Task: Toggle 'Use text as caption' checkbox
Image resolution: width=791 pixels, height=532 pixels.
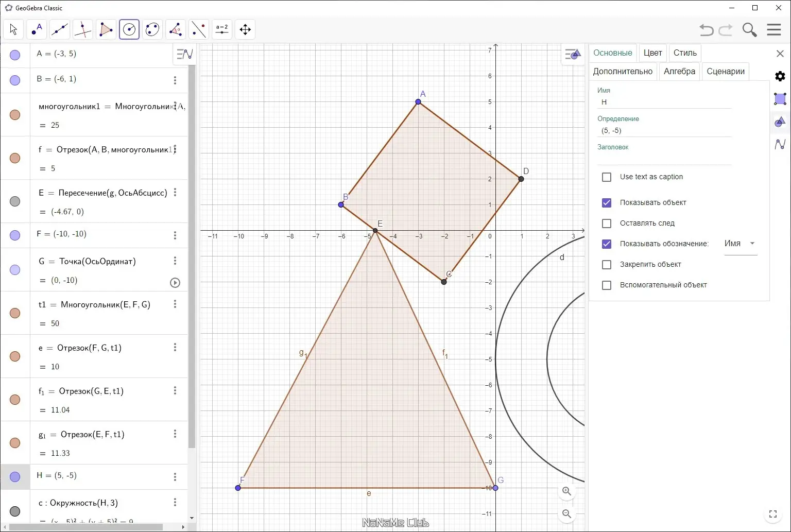Action: click(607, 177)
